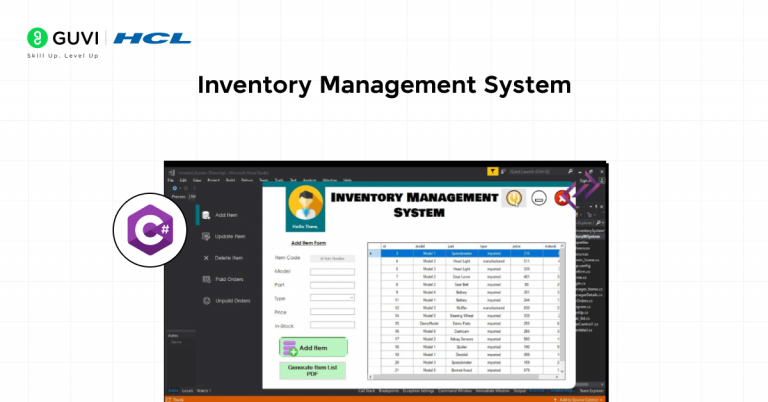Select Delete Item in the sidebar
Screen dimensions: 768x402
(229, 258)
